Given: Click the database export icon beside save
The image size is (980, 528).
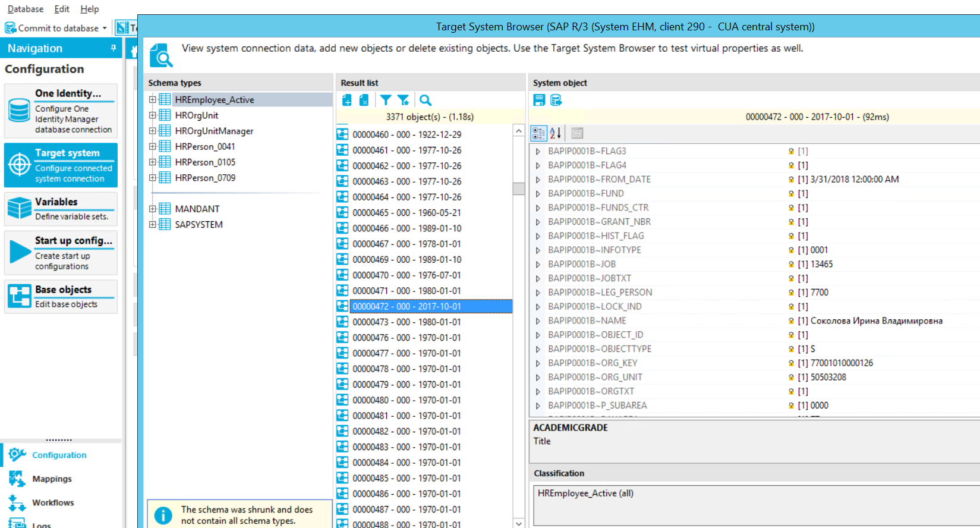Looking at the screenshot, I should 556,100.
